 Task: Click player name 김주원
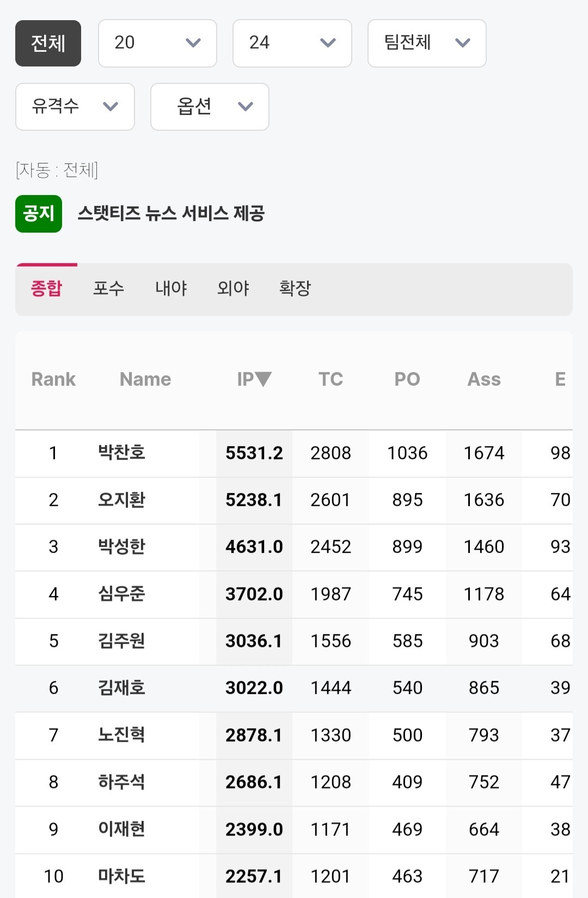[x=121, y=641]
